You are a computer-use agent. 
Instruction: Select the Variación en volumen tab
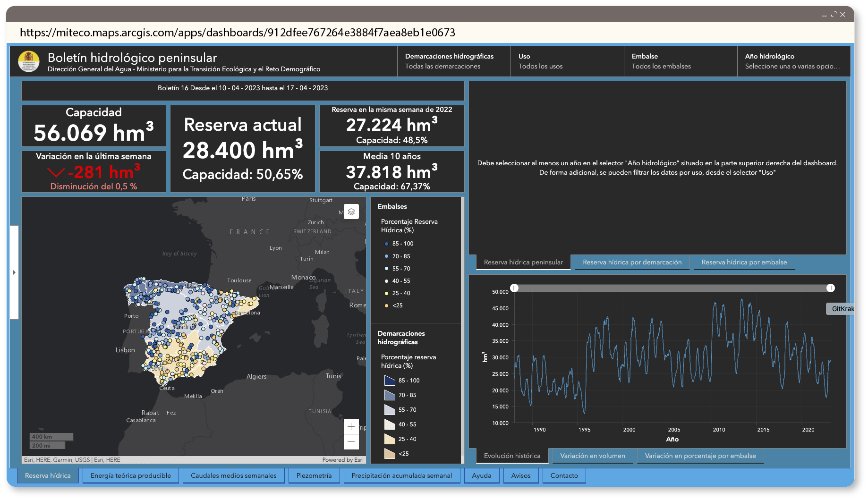coord(592,456)
